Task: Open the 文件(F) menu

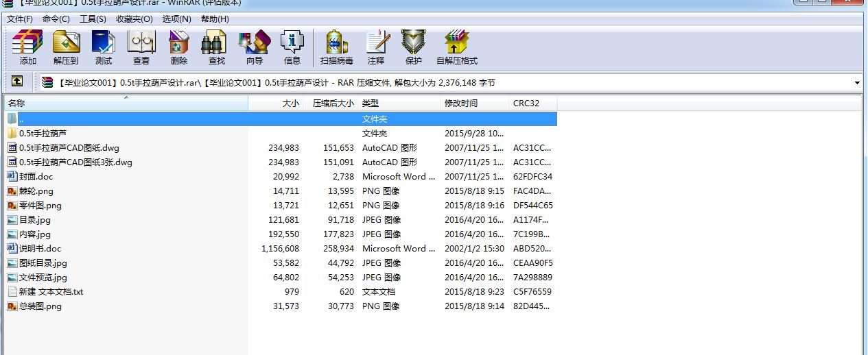Action: point(20,19)
